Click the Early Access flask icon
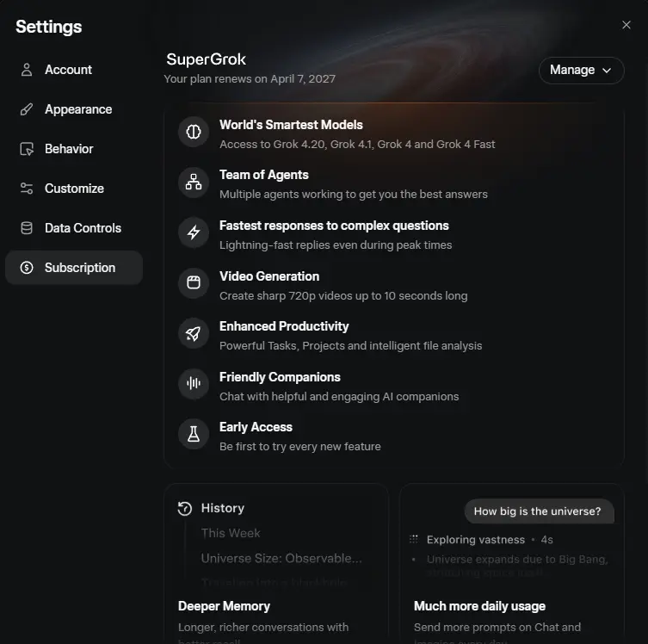The width and height of the screenshot is (648, 644). [x=194, y=434]
